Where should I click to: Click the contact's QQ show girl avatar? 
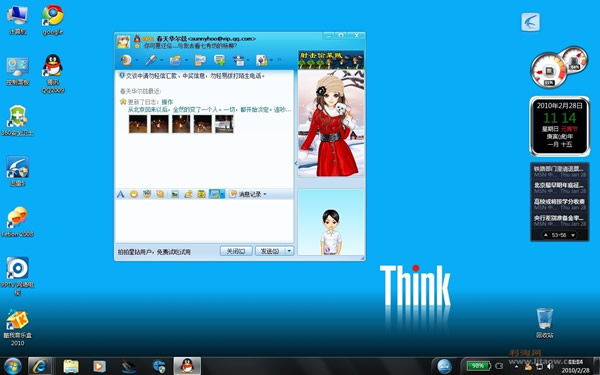click(x=331, y=123)
